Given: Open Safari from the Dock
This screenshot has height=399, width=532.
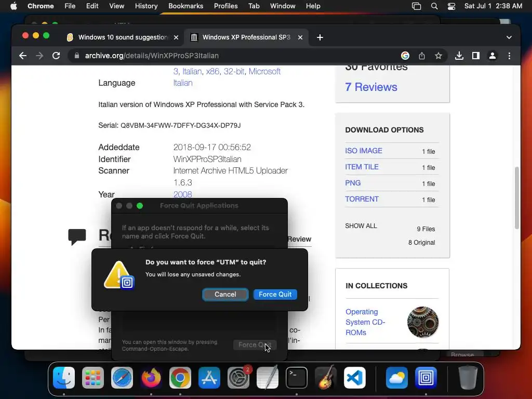Looking at the screenshot, I should tap(122, 378).
